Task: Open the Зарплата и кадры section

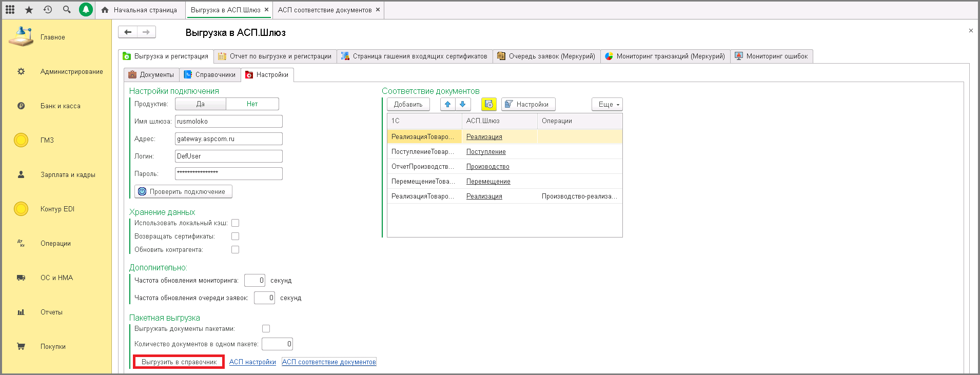Action: (x=56, y=174)
